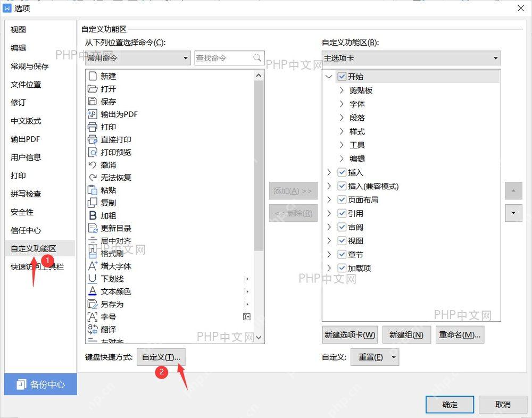Toggle the 引用 checkbox
This screenshot has height=418, width=532.
(x=342, y=213)
